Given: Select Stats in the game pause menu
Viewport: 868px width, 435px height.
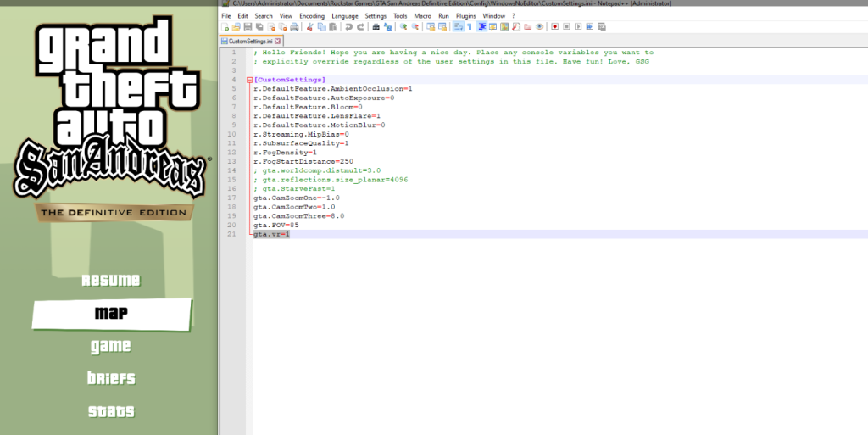Looking at the screenshot, I should pyautogui.click(x=111, y=412).
